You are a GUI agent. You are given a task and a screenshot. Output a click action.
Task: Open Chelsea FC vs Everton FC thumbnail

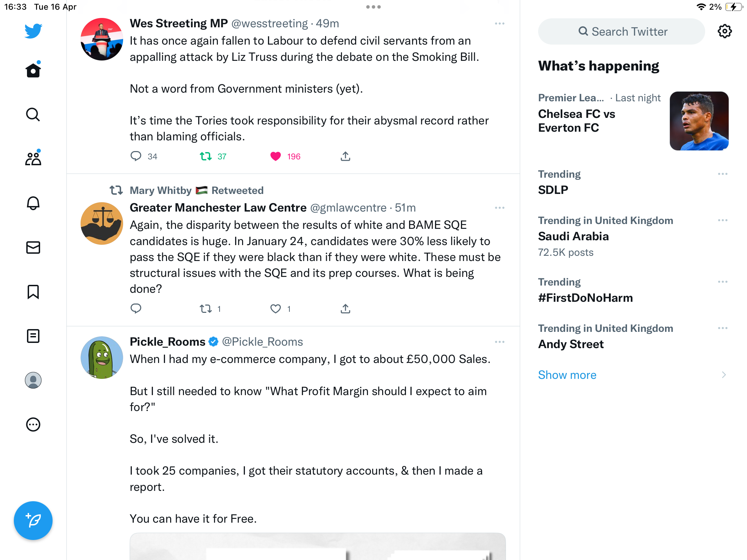point(699,121)
